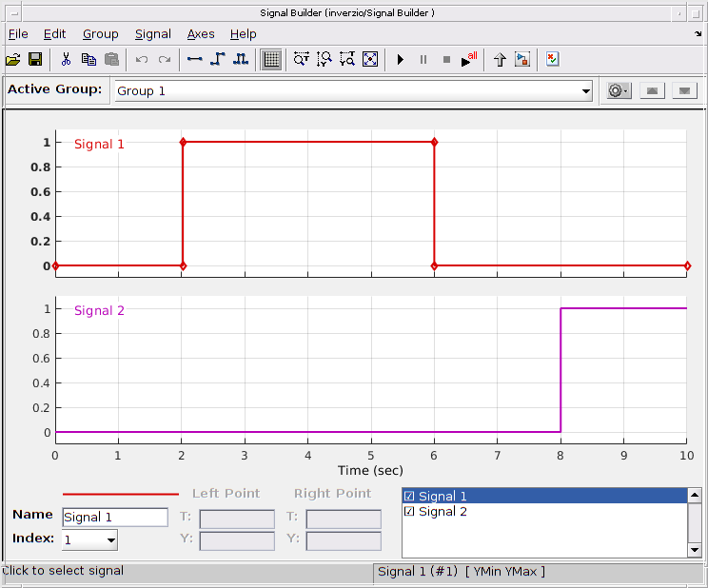Select Signal 1 lower point at time 6
Image resolution: width=708 pixels, height=588 pixels.
pyautogui.click(x=434, y=266)
